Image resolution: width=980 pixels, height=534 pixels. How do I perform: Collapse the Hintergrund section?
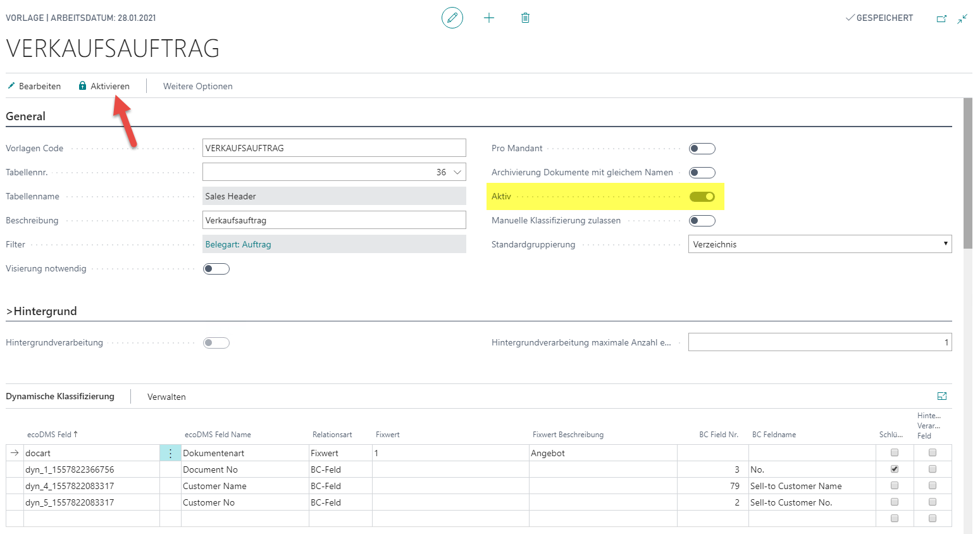pos(41,311)
